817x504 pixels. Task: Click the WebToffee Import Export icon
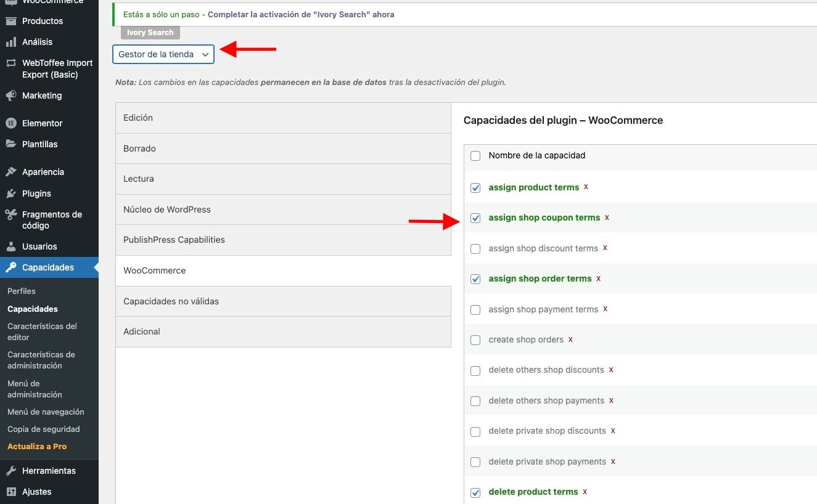coord(10,63)
